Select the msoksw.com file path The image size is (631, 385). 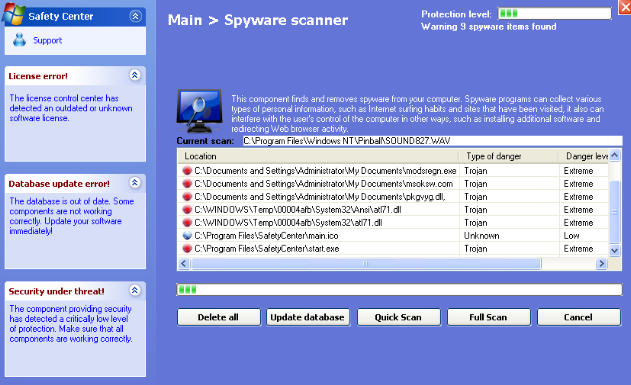click(x=324, y=183)
